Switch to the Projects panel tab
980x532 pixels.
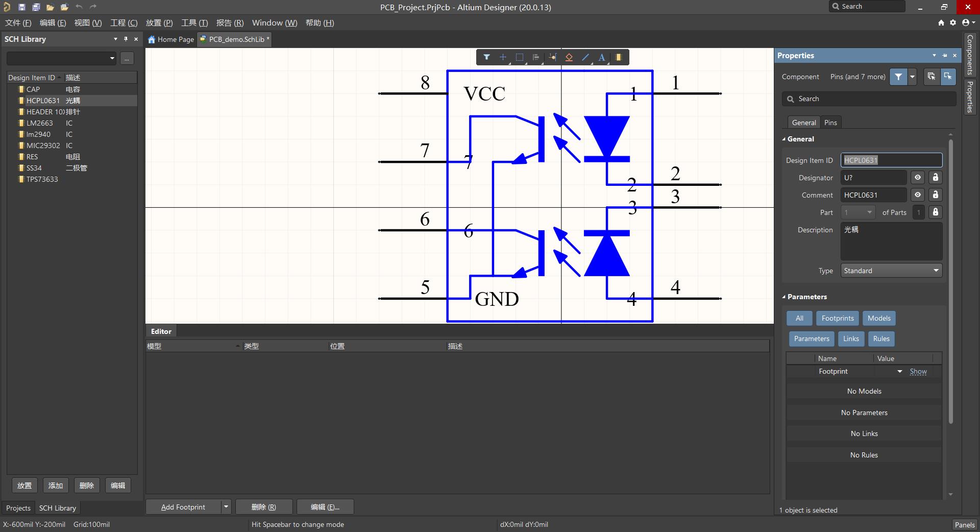tap(18, 508)
